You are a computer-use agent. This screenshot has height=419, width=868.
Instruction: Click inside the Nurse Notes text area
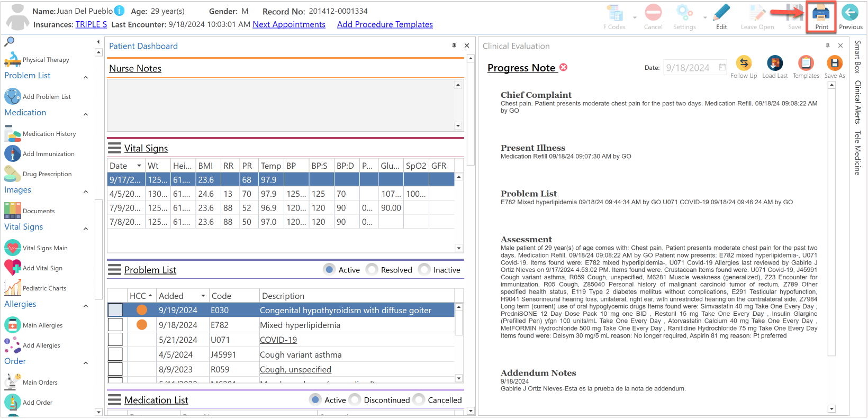tap(281, 105)
